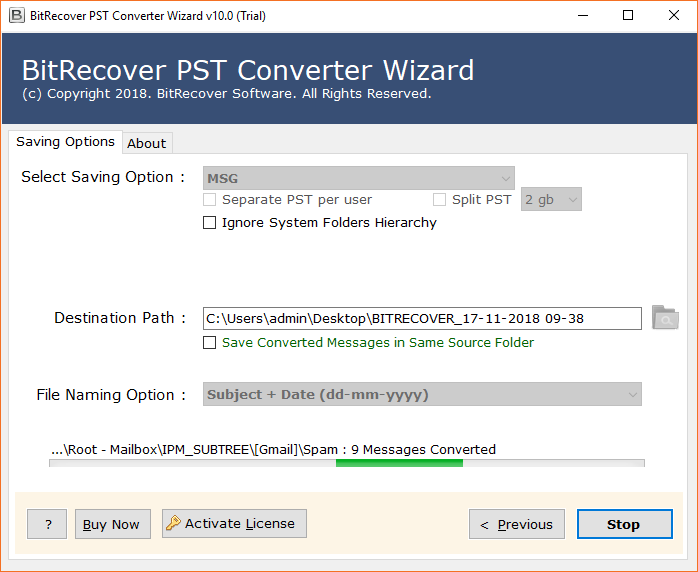698x572 pixels.
Task: Click the Buy Now button
Action: pos(112,524)
